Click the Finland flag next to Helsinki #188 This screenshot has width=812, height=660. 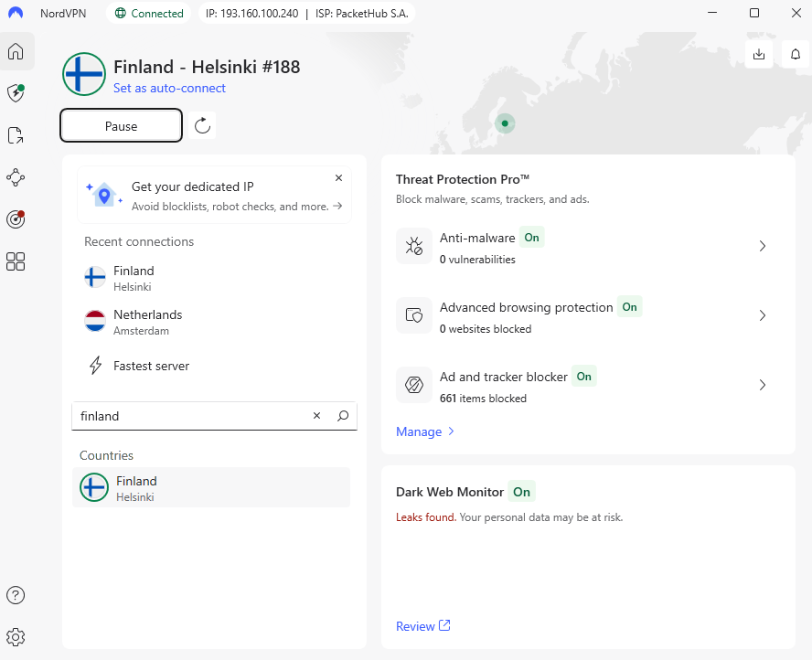pyautogui.click(x=84, y=74)
